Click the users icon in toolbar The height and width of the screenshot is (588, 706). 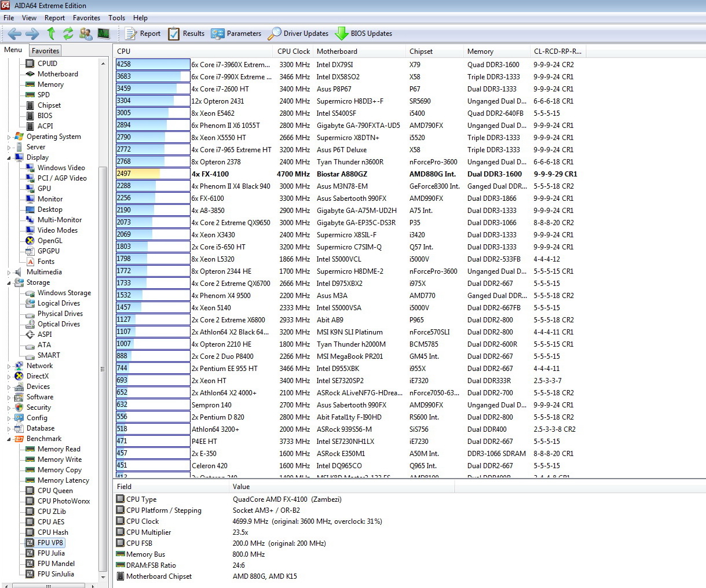[x=86, y=34]
